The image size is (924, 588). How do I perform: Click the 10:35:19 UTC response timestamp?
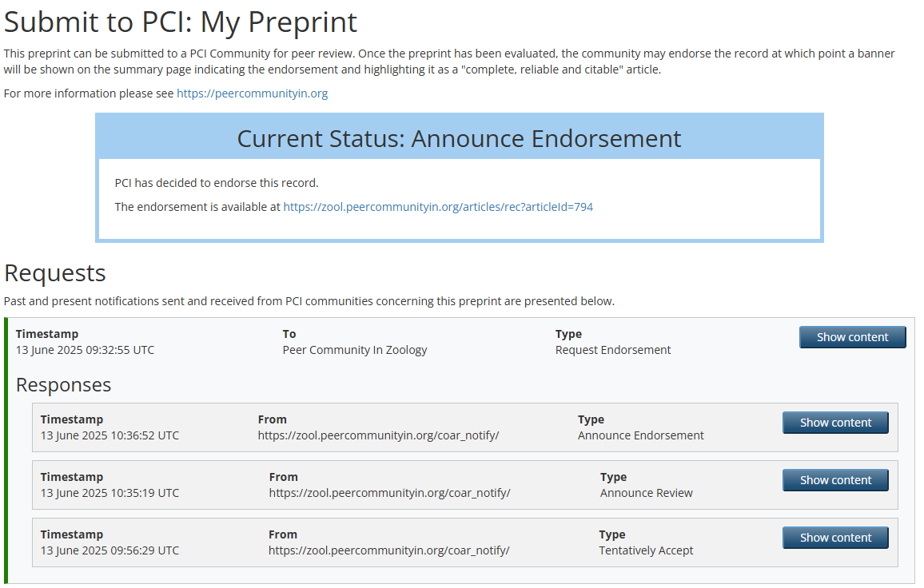[110, 493]
